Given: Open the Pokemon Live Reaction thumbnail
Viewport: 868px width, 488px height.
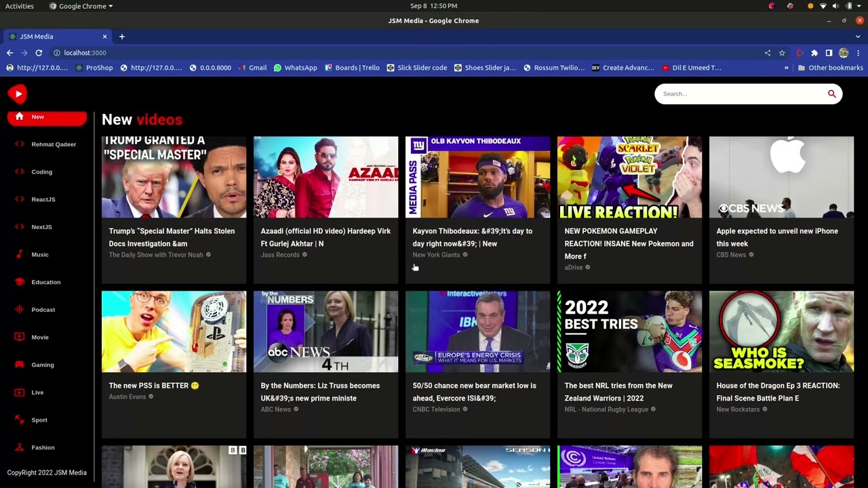Looking at the screenshot, I should point(629,177).
